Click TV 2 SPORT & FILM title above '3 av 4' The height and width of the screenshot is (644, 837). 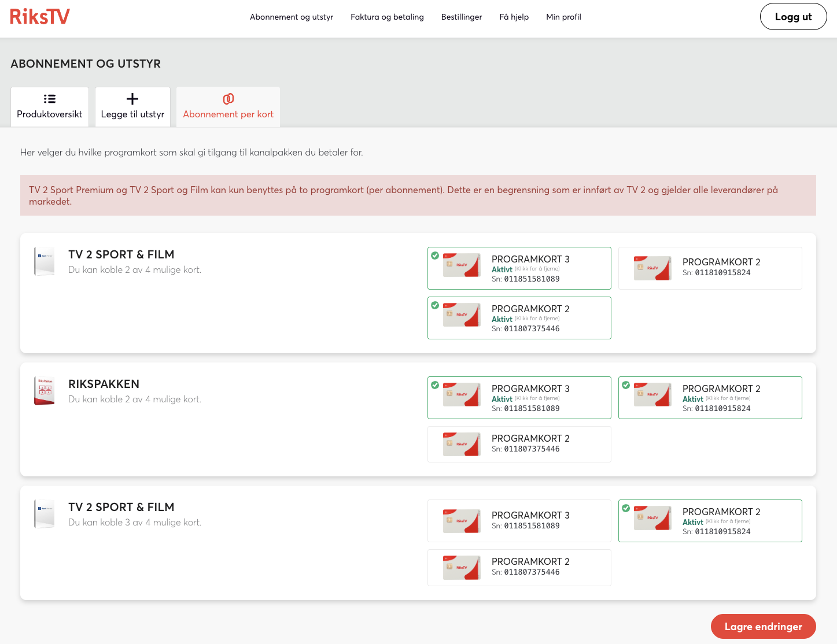(121, 507)
